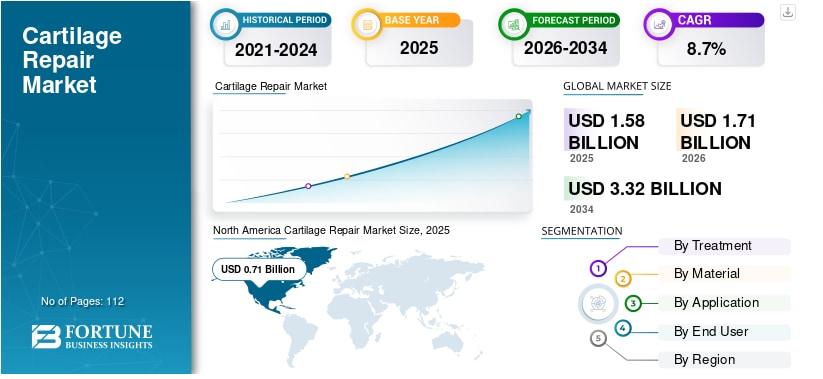This screenshot has height=379, width=823.
Task: Click segmentation number 1 circle
Action: click(x=597, y=269)
